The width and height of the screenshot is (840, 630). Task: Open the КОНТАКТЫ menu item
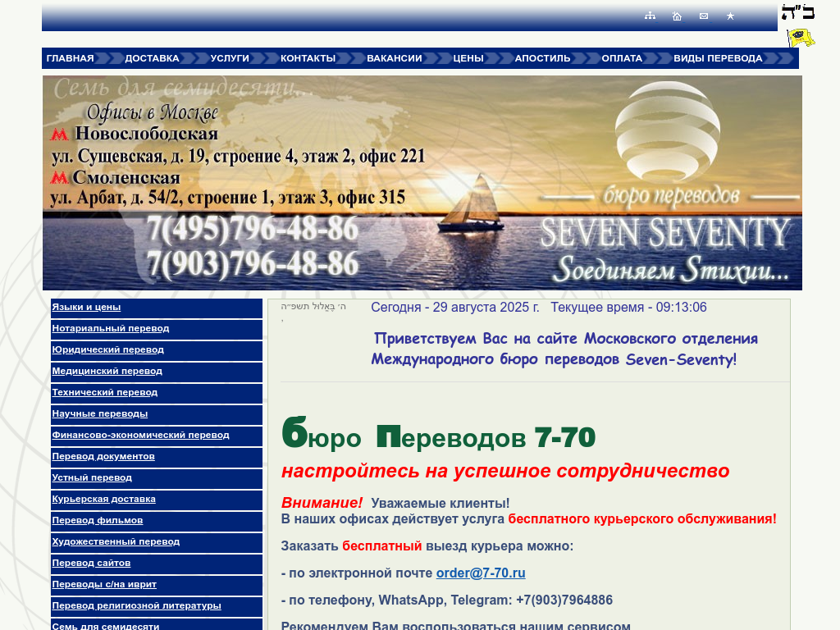point(308,58)
